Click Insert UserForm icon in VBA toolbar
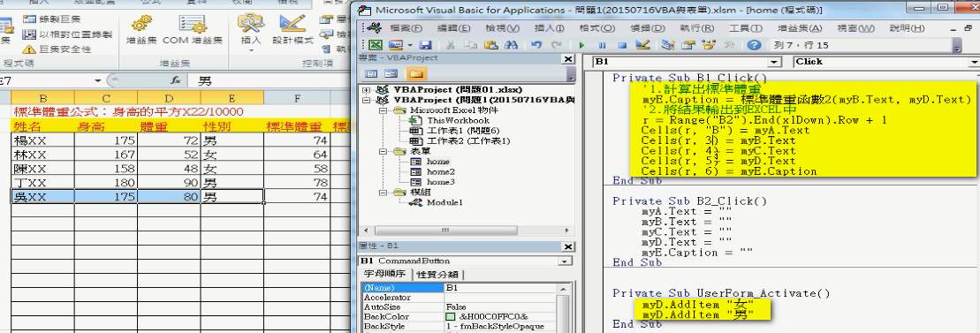Viewport: 980px width, 333px height. 396,45
